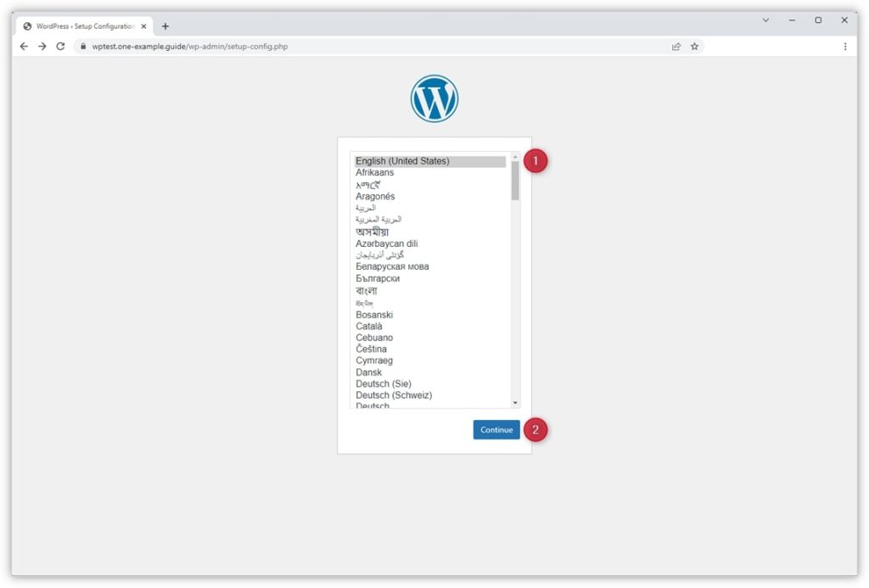Go back using the browser back arrow
The height and width of the screenshot is (588, 869).
[x=24, y=47]
